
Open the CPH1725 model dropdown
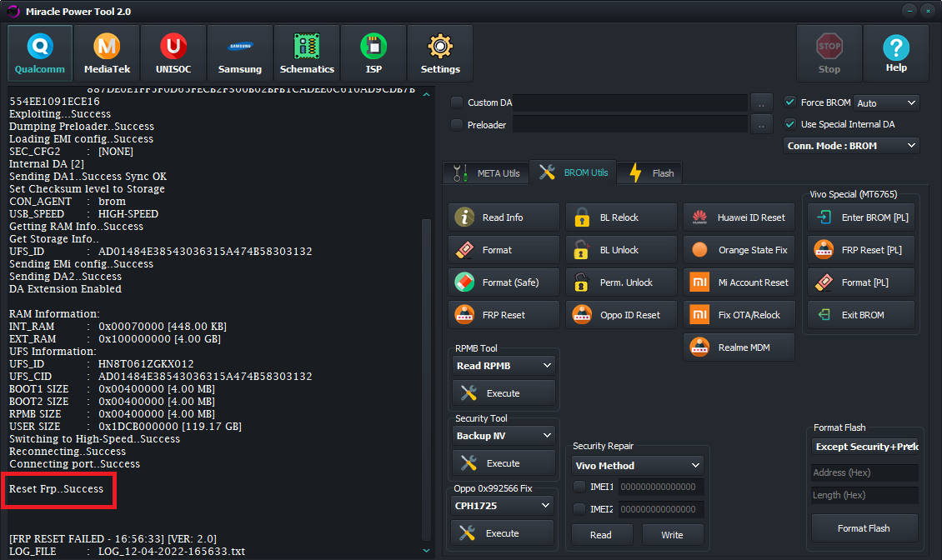(x=502, y=505)
